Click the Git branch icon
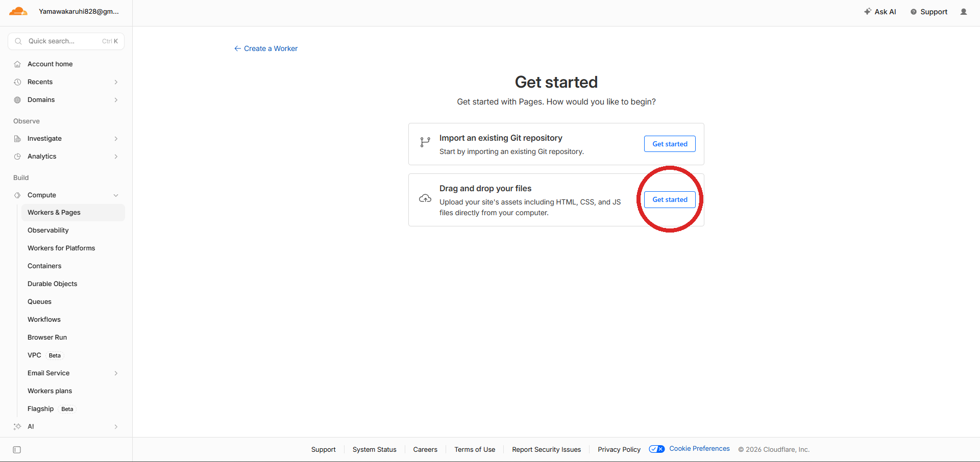The image size is (980, 462). pyautogui.click(x=425, y=142)
